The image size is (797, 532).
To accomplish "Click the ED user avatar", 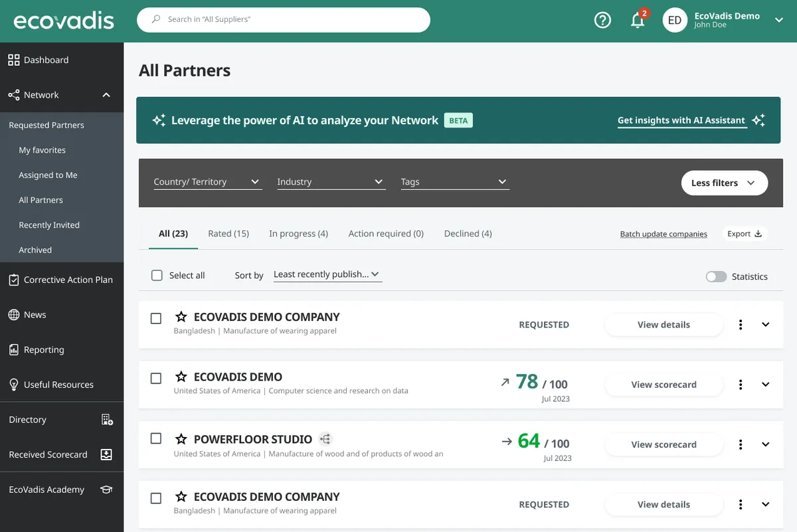I will point(675,20).
